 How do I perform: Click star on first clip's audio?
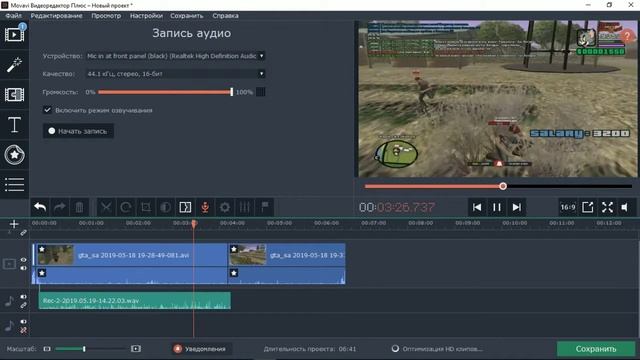coord(42,273)
